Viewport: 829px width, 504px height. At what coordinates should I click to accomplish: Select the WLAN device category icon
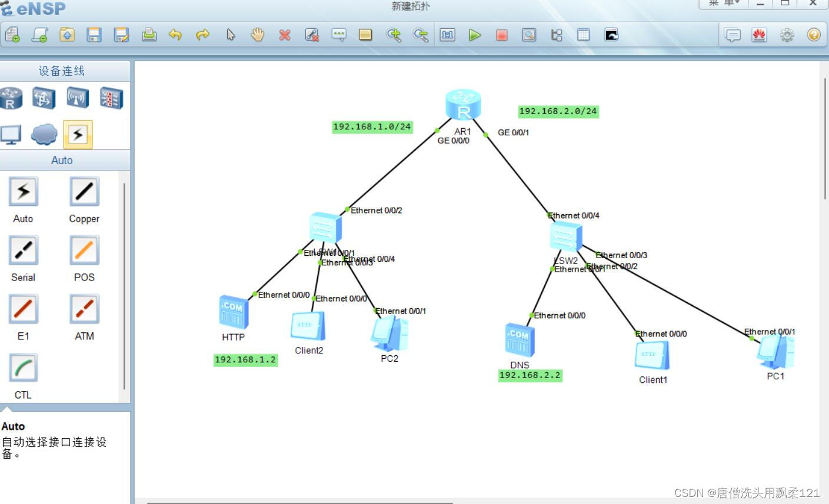pyautogui.click(x=78, y=98)
